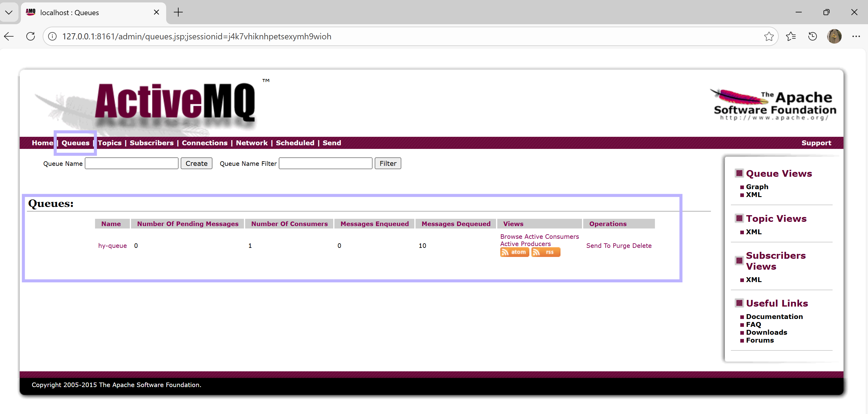Add page to favorites with star icon
868x414 pixels.
pyautogui.click(x=769, y=36)
